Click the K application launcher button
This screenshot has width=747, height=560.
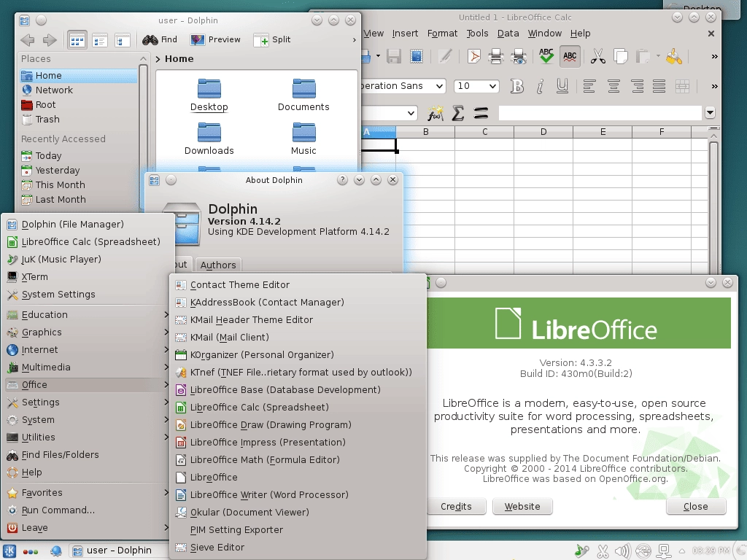pyautogui.click(x=10, y=551)
